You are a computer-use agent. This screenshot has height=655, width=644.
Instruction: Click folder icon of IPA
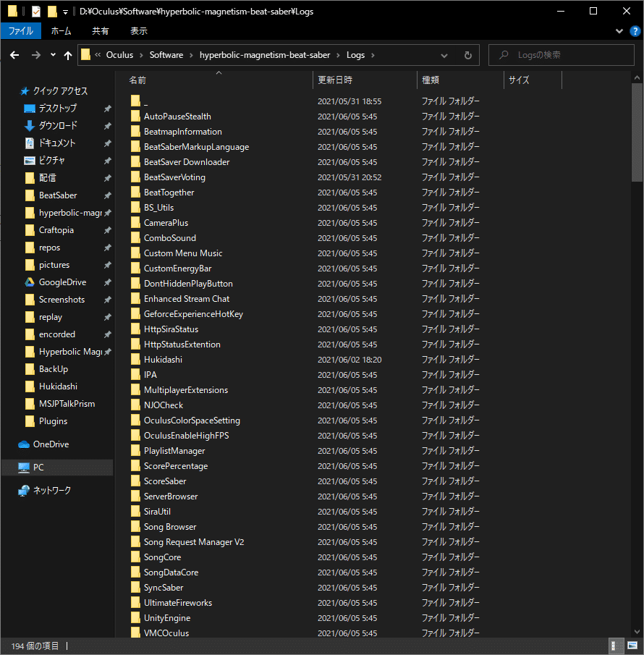(x=135, y=375)
